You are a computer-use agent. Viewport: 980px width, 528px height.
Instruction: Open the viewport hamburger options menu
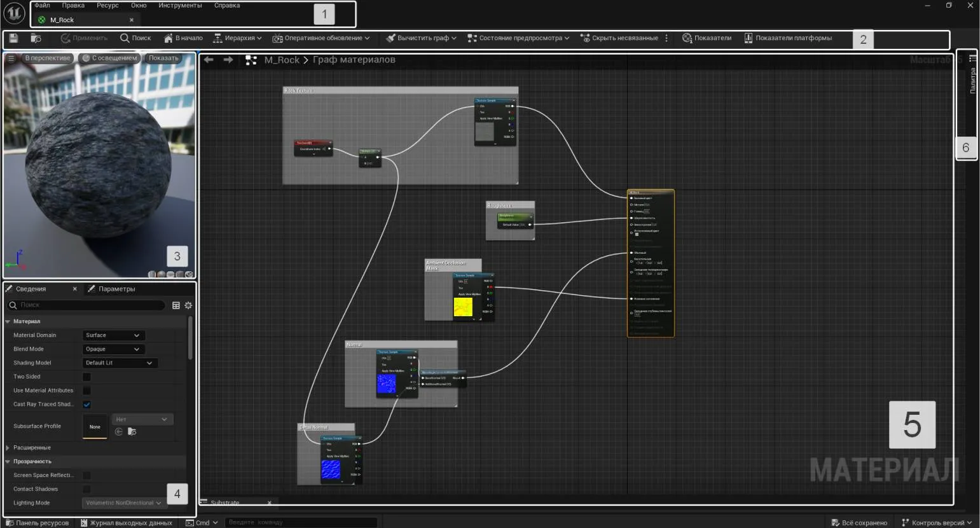(11, 59)
